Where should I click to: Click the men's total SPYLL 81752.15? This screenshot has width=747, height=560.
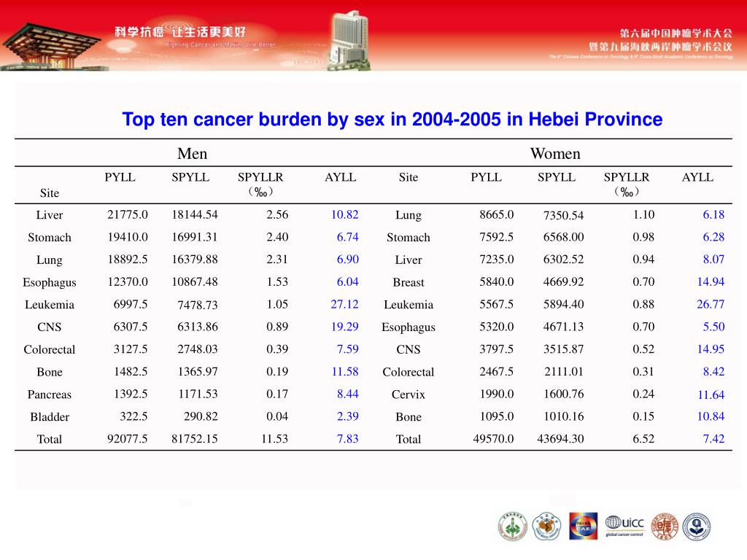pos(194,438)
